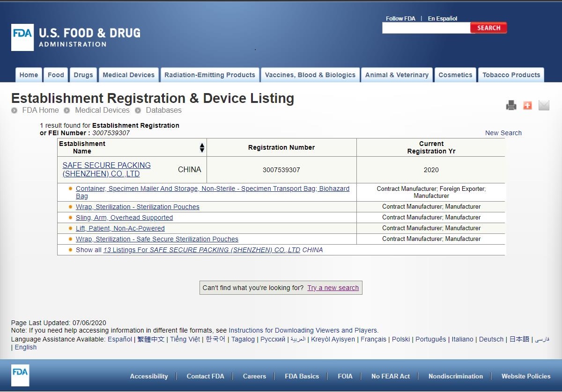Click the print page icon
This screenshot has height=392, width=562.
tap(511, 105)
